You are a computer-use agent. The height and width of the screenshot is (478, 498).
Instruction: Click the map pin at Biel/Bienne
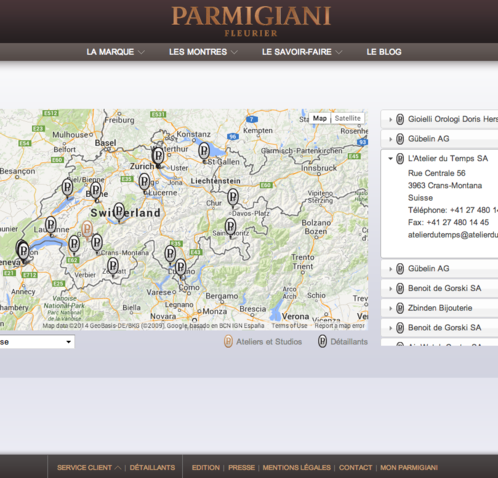point(68,189)
